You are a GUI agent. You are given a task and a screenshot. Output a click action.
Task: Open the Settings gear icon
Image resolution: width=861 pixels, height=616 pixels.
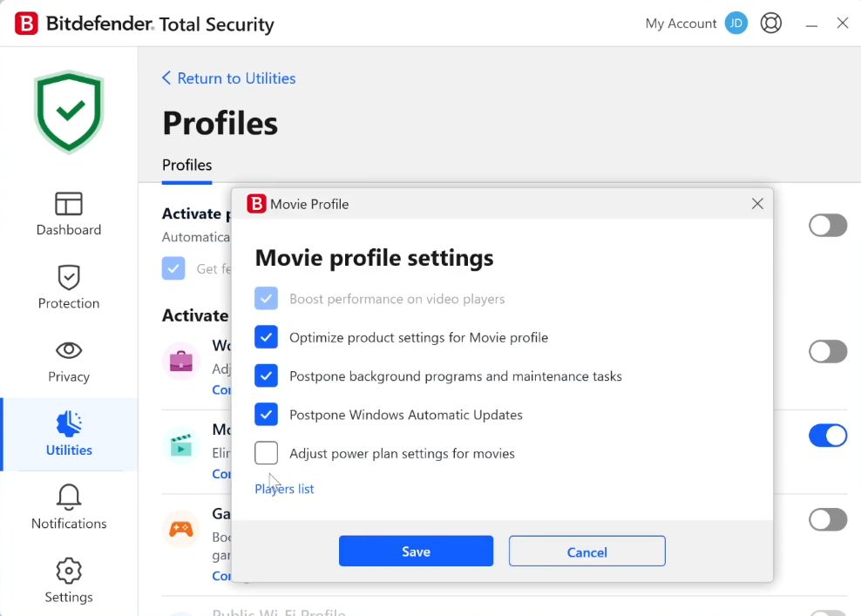point(69,572)
